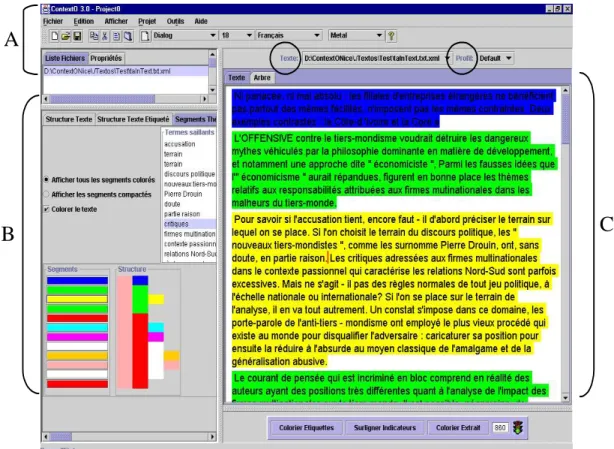
Task: Click the Copy icon in the toolbar
Action: pos(94,36)
